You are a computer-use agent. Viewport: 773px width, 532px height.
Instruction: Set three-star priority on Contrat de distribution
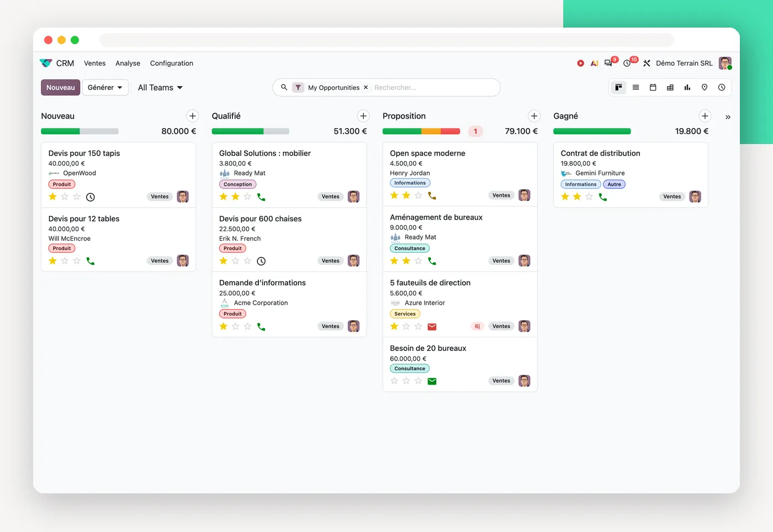(x=589, y=197)
